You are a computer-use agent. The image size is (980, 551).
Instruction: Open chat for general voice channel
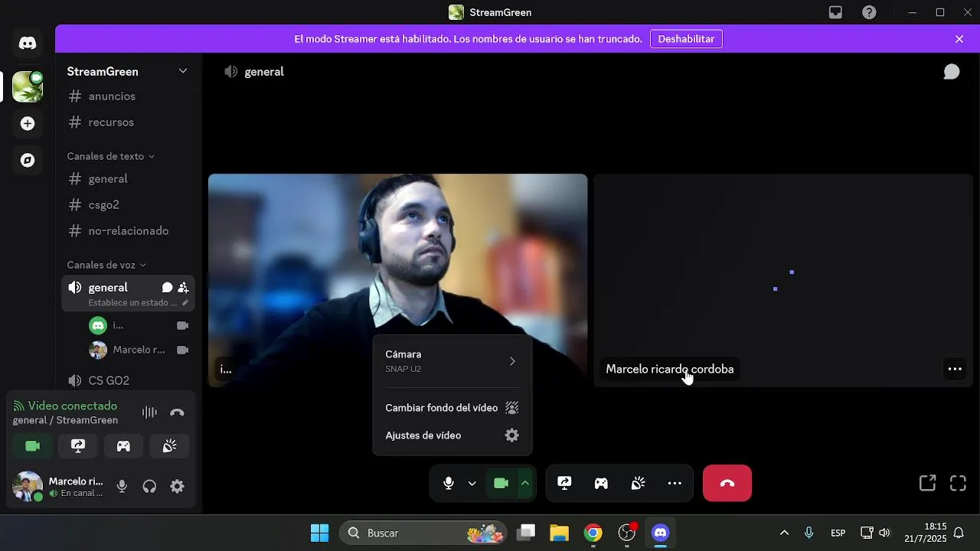tap(167, 288)
